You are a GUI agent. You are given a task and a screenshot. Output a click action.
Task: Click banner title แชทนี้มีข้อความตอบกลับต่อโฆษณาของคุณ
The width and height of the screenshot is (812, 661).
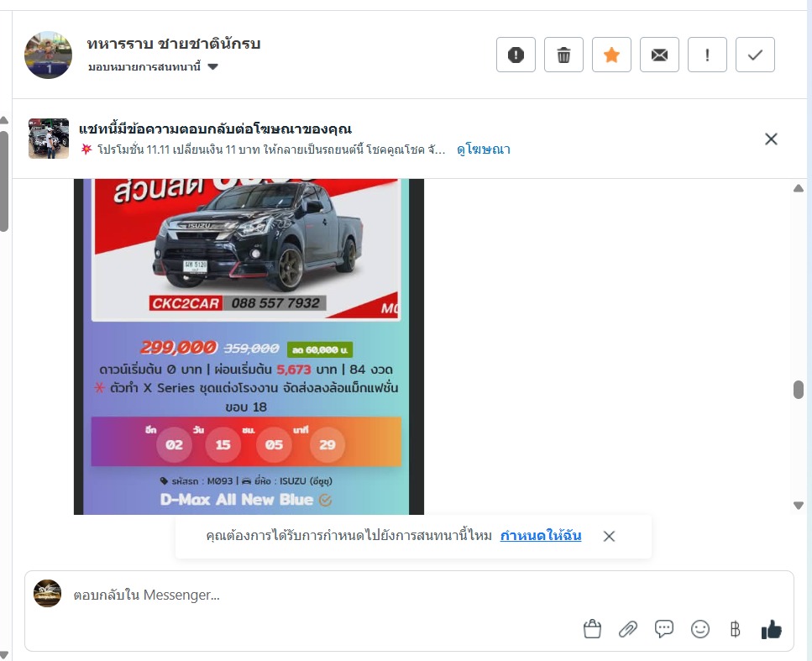(216, 129)
